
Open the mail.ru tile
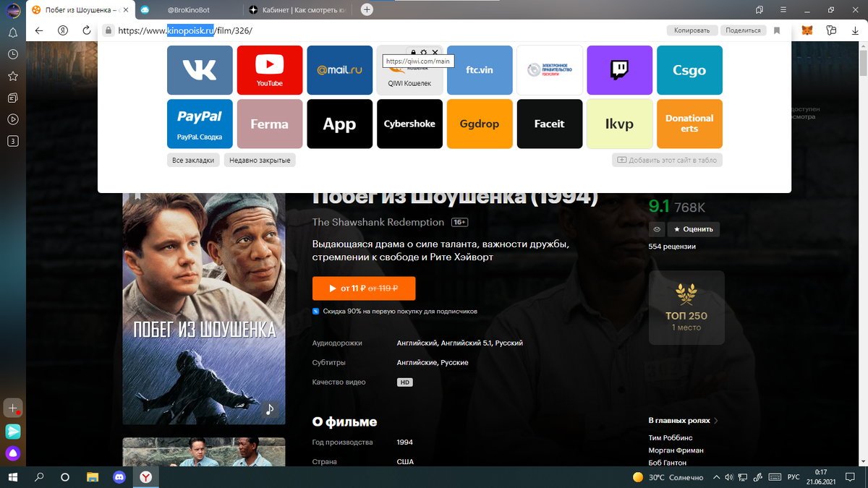[339, 70]
